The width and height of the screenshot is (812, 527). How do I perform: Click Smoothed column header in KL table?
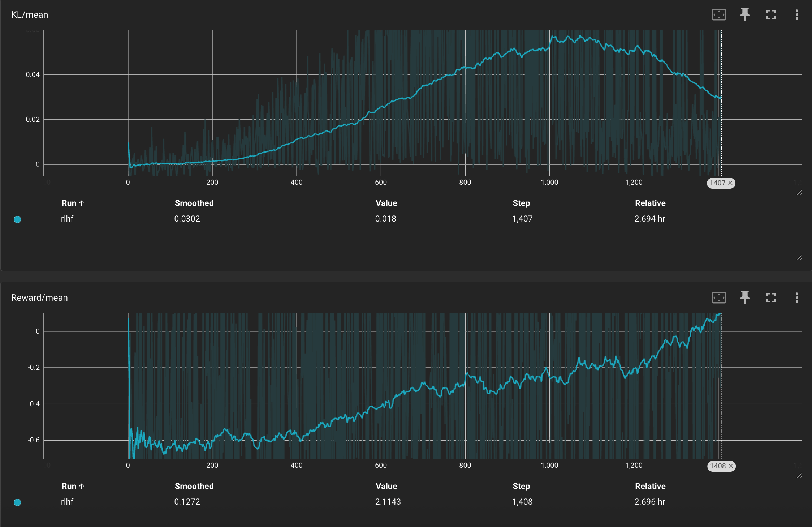coord(194,203)
